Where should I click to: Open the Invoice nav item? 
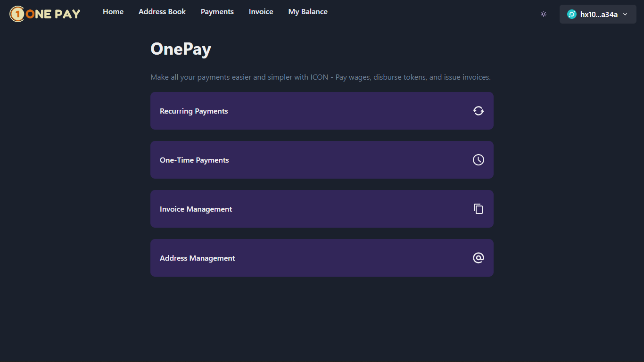261,11
